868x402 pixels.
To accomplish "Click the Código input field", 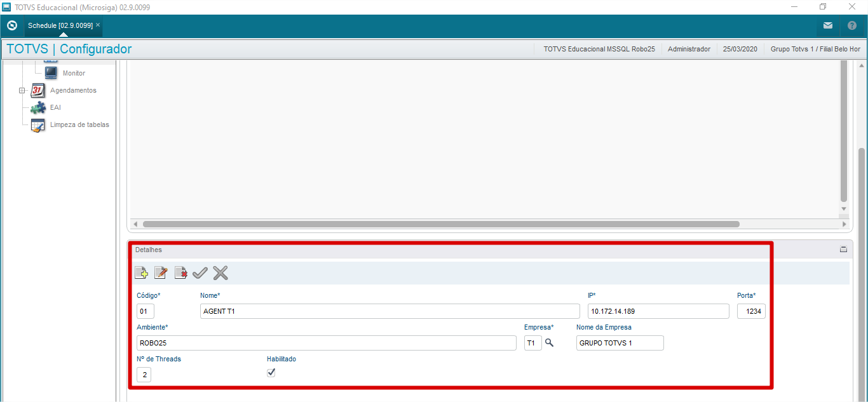I will 146,311.
